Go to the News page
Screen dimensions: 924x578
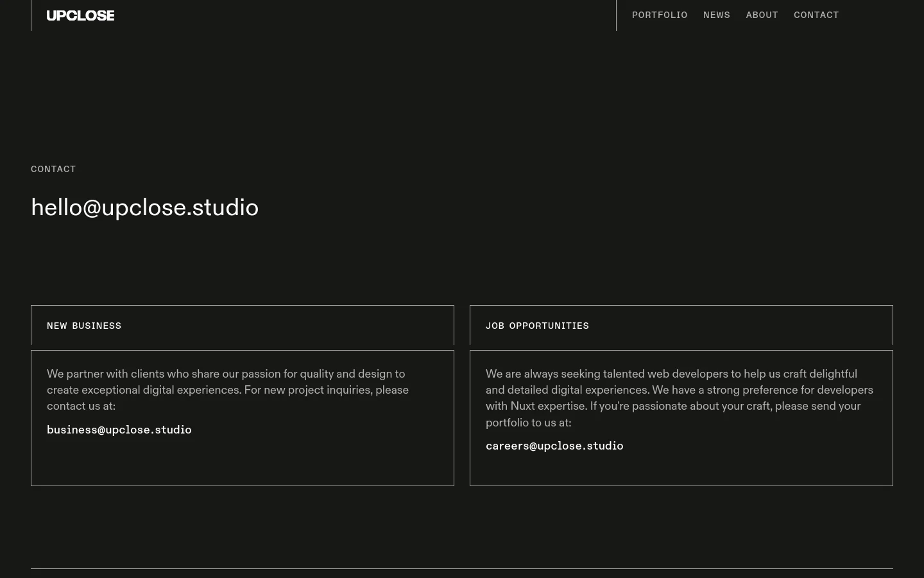717,15
